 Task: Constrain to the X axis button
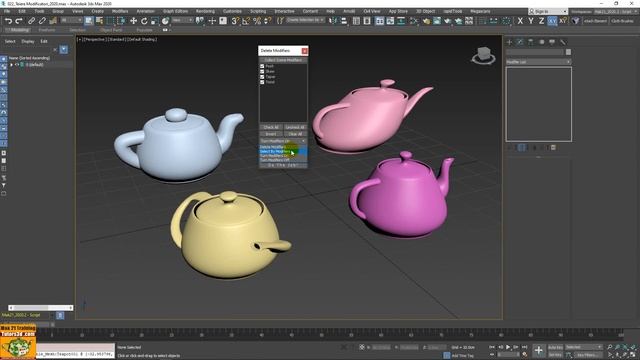click(x=520, y=21)
